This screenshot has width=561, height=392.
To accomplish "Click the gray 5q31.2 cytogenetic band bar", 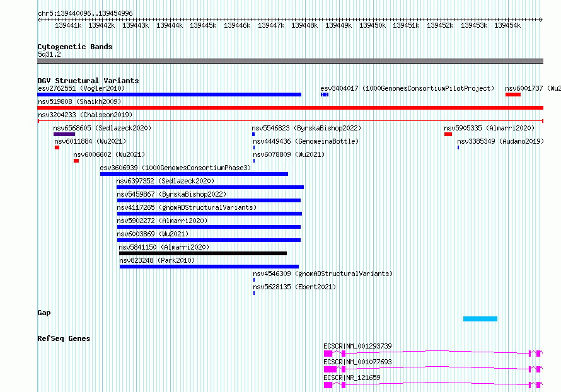I will [x=290, y=61].
